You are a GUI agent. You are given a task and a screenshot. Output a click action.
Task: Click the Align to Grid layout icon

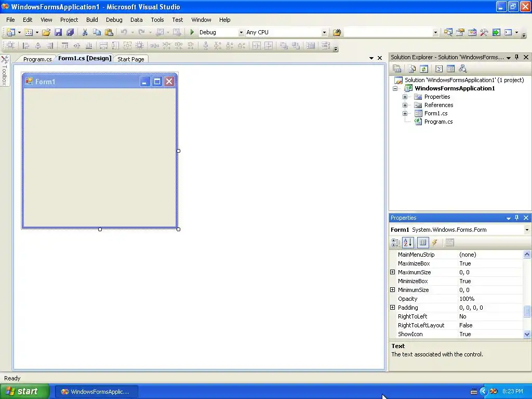[x=10, y=46]
